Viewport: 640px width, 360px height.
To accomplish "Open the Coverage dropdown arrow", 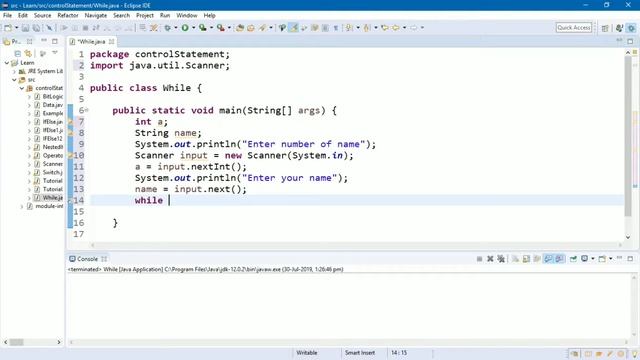I will point(211,28).
